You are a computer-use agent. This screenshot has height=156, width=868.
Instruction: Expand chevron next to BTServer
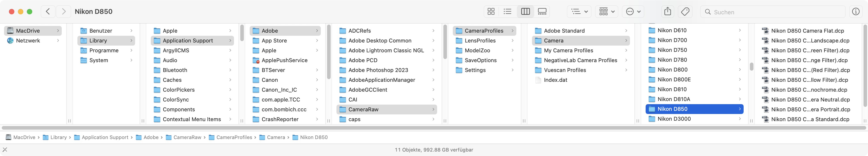317,70
